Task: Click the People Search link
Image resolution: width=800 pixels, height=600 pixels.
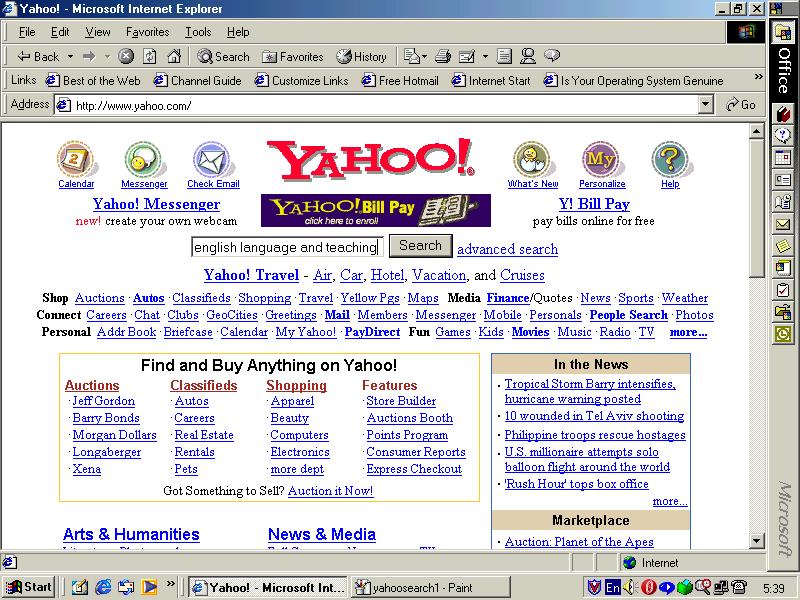Action: (629, 315)
